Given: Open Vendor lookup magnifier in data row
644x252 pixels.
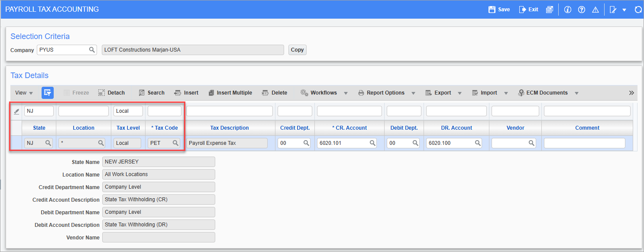Looking at the screenshot, I should click(531, 143).
